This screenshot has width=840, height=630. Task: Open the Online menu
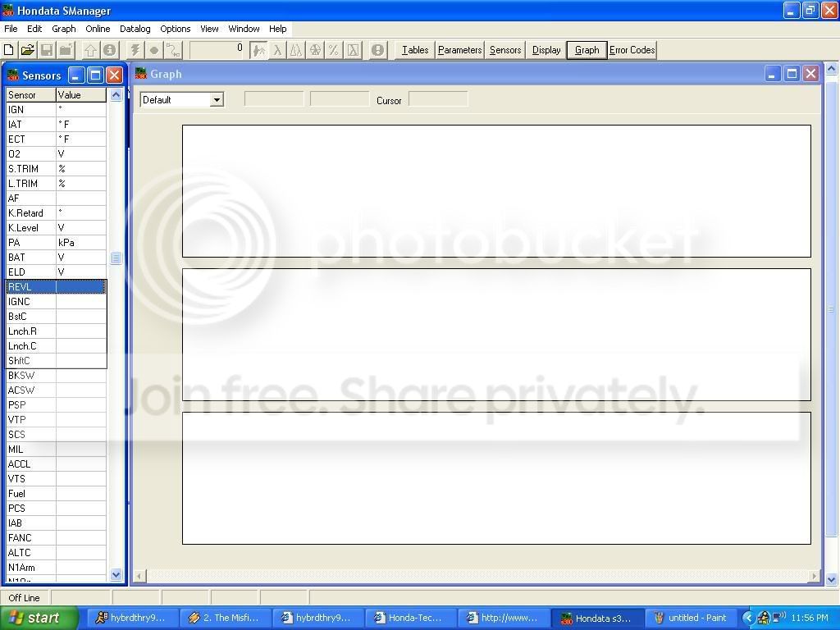(98, 29)
